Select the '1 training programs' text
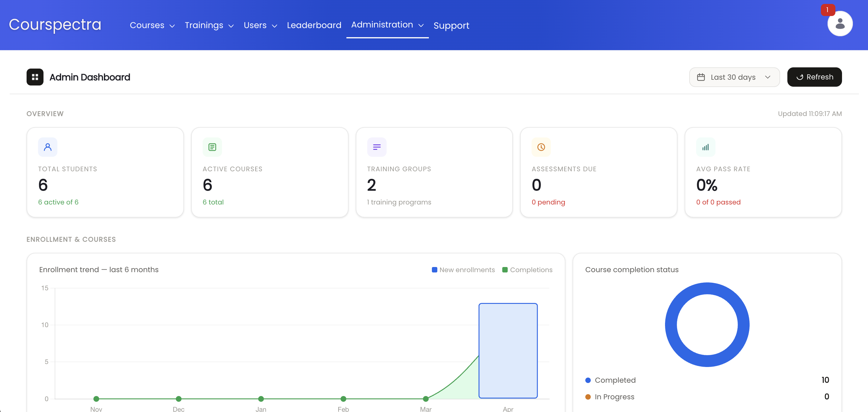The width and height of the screenshot is (868, 412). tap(399, 202)
